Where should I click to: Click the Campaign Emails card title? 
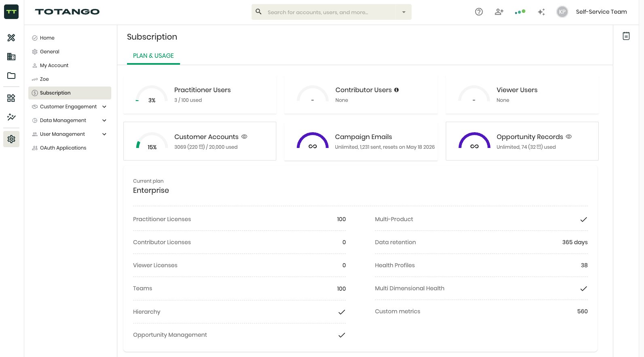[363, 137]
